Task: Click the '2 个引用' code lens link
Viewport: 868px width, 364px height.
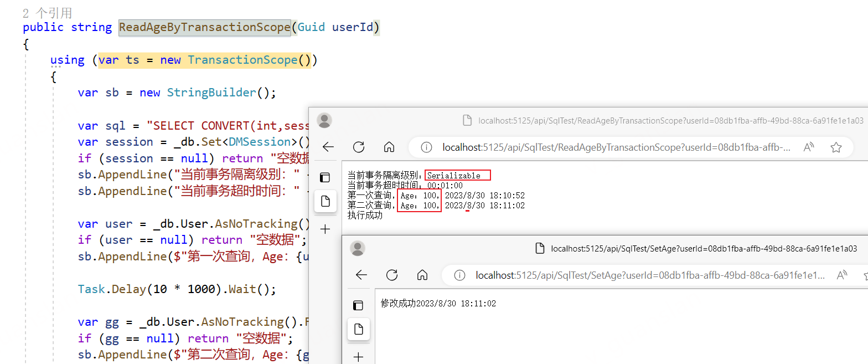Action: pos(48,13)
